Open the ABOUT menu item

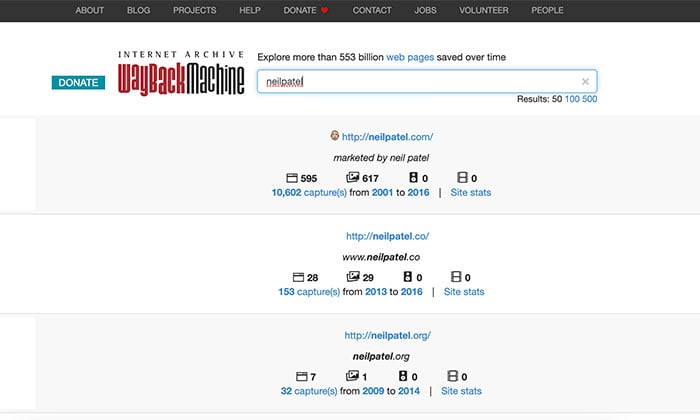click(89, 10)
